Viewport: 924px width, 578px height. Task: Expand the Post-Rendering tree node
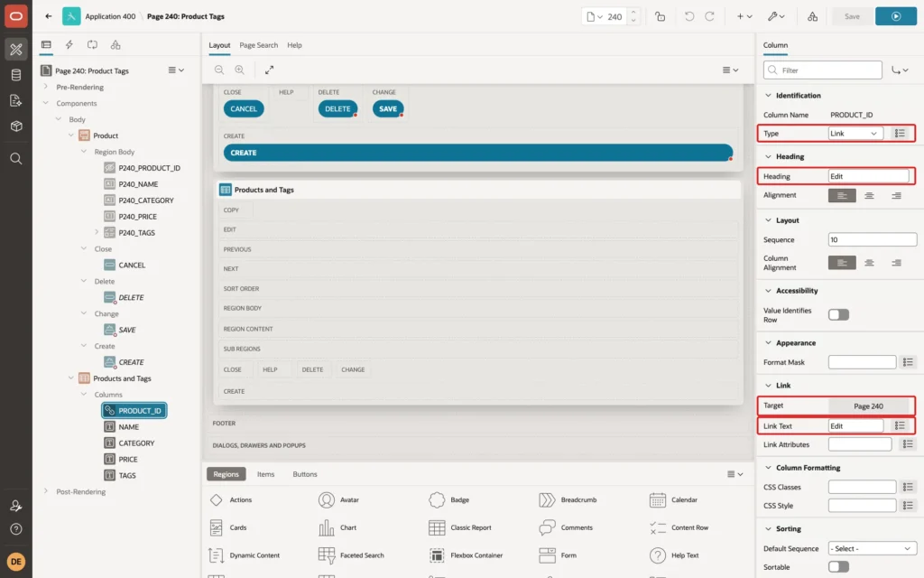(46, 491)
